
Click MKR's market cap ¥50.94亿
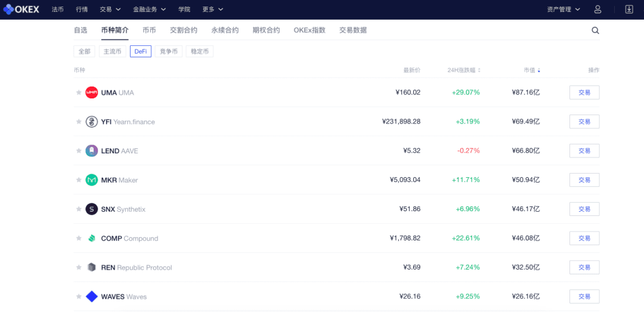tap(526, 180)
